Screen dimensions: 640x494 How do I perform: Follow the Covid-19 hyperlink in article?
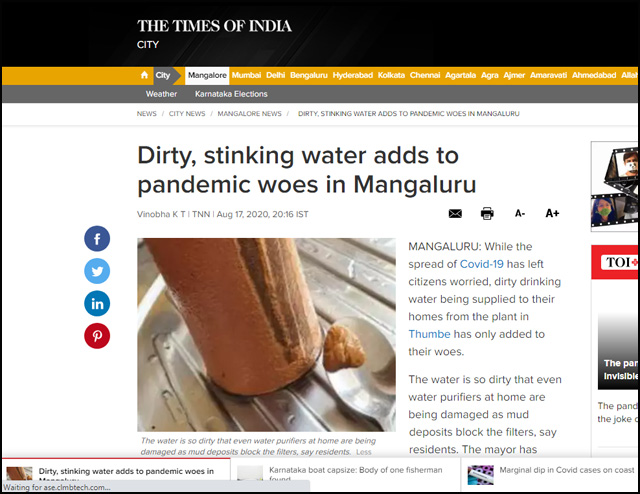(x=482, y=264)
